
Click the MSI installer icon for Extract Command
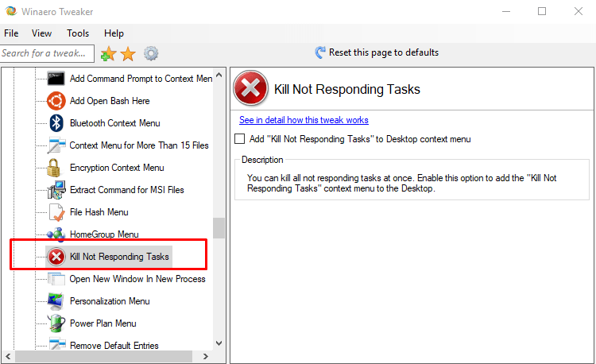click(56, 190)
